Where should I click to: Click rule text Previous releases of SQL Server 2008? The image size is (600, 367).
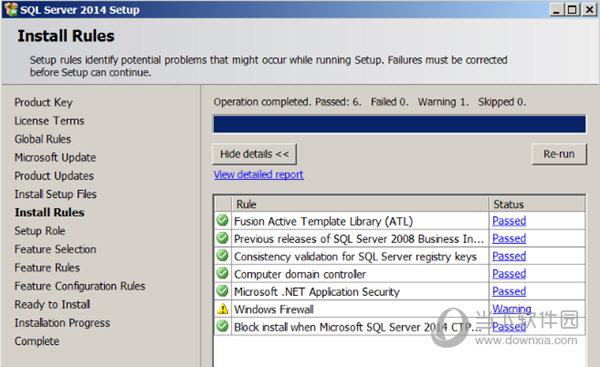[359, 239]
